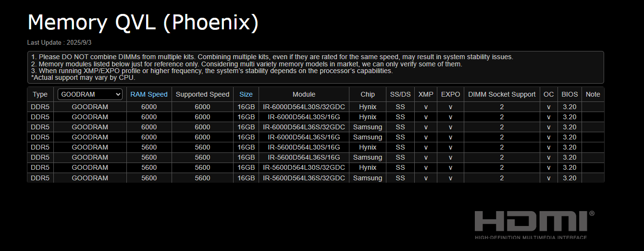Click the Module column header
The height and width of the screenshot is (251, 644).
[304, 94]
